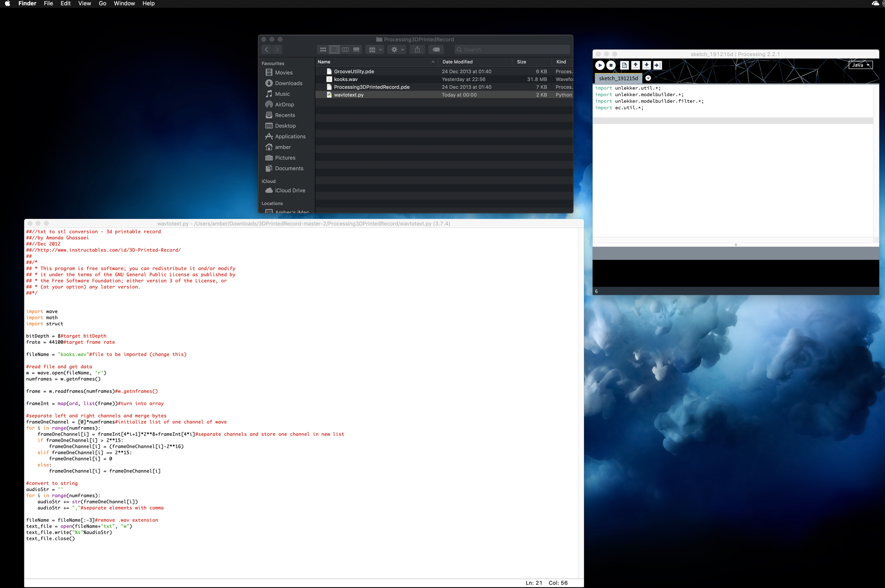This screenshot has width=885, height=588.
Task: Select the sketch_191215d tab
Action: click(618, 78)
